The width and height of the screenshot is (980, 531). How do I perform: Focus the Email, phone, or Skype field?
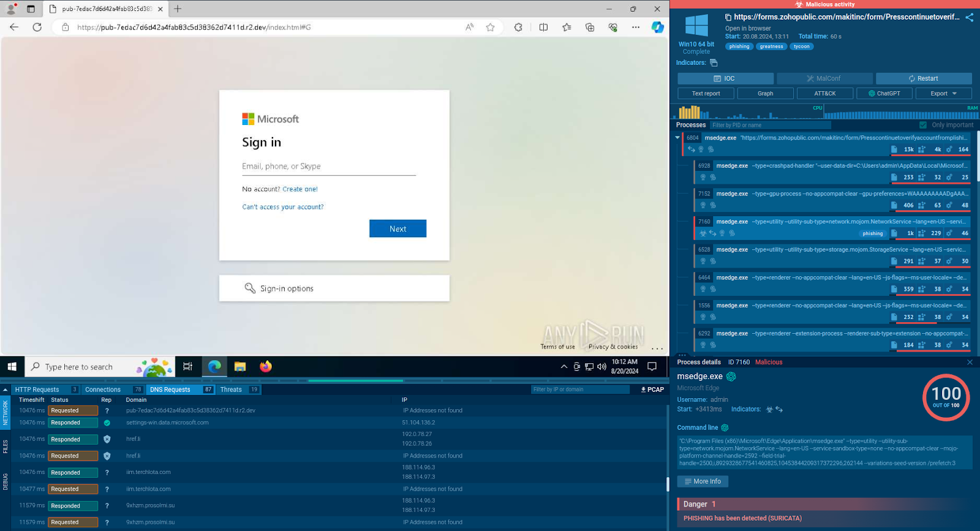coord(329,167)
